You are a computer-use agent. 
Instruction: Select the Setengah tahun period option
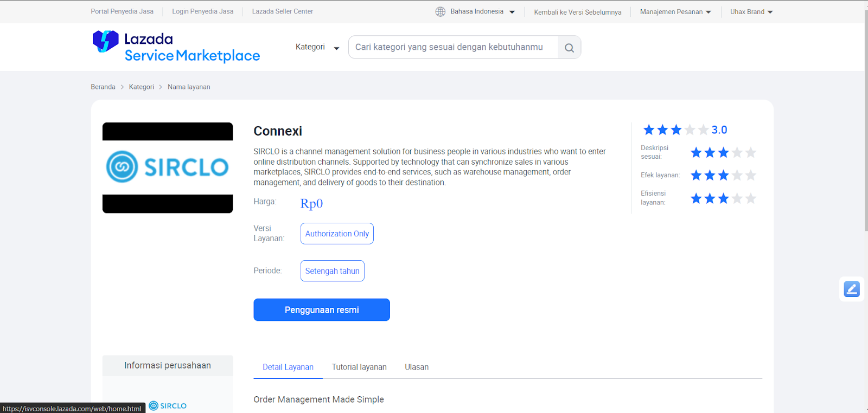[333, 271]
